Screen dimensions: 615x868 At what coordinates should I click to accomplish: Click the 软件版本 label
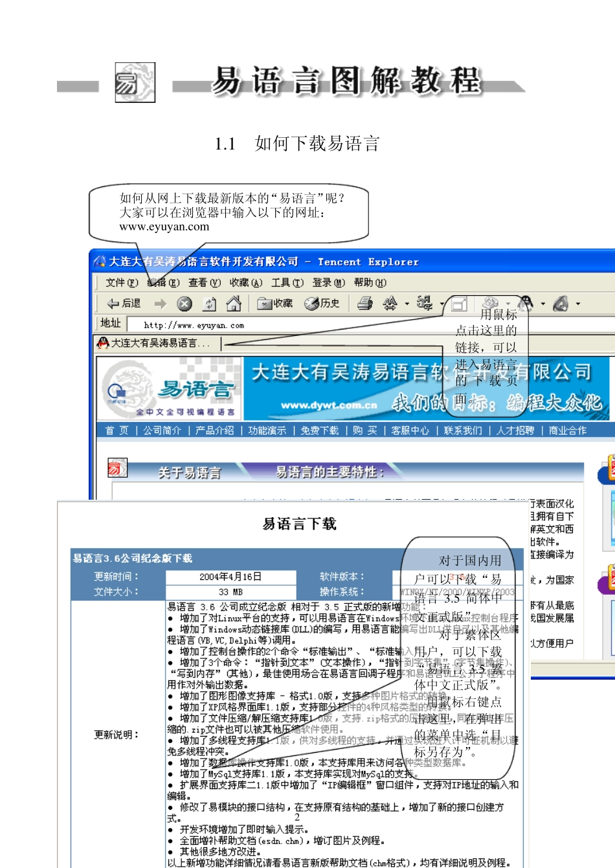[342, 577]
